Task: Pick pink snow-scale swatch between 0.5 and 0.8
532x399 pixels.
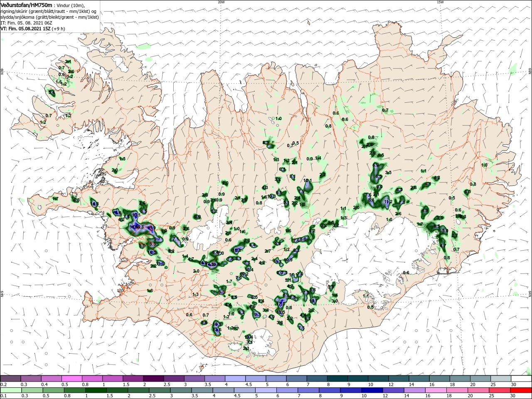Action: (x=71, y=379)
